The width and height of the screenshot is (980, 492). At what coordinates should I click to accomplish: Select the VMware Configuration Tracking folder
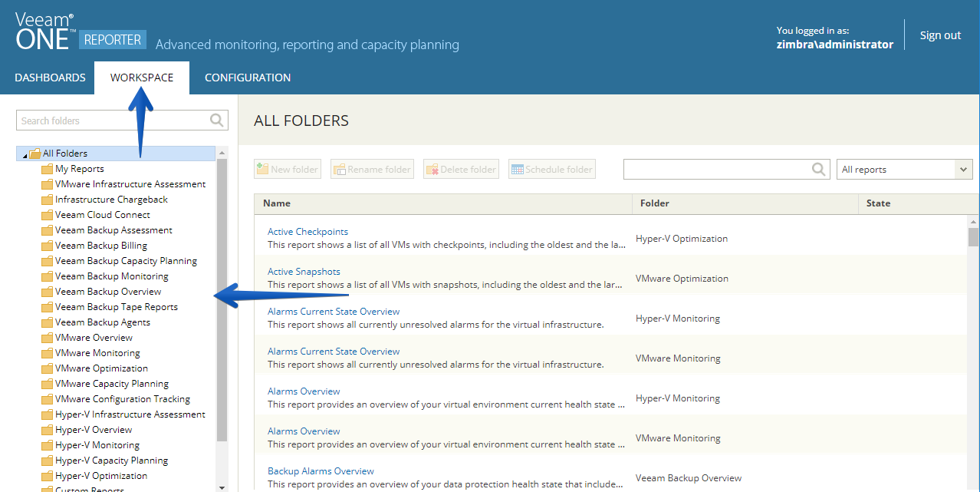tap(123, 399)
